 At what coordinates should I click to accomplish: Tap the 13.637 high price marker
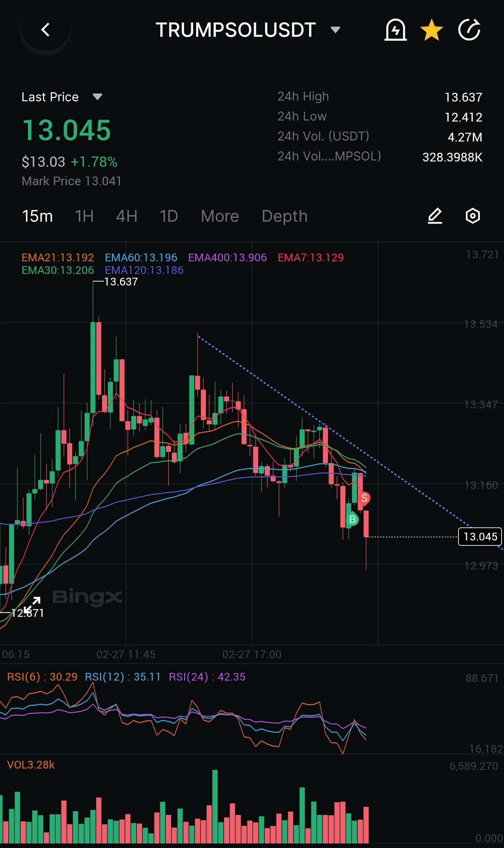point(121,282)
